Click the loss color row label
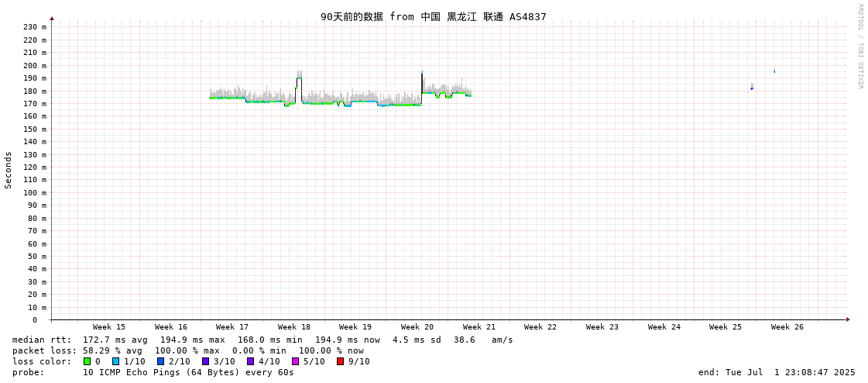The width and height of the screenshot is (868, 383). 42,361
